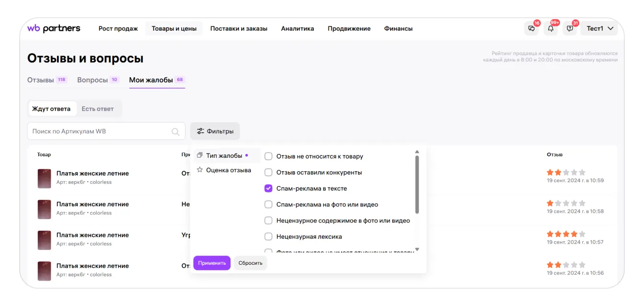Uncheck the Спам-реклама в тексте checkbox
The height and width of the screenshot is (306, 644).
pyautogui.click(x=268, y=188)
